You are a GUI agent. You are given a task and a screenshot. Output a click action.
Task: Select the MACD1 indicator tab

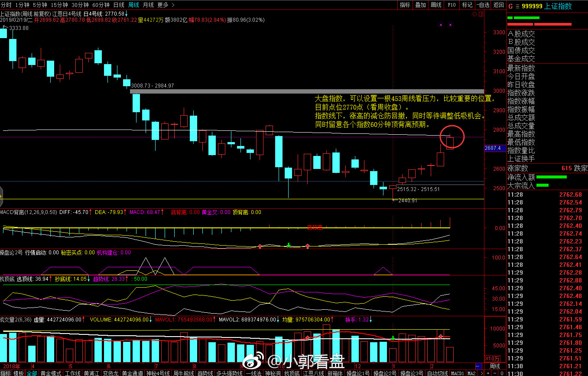[458, 373]
